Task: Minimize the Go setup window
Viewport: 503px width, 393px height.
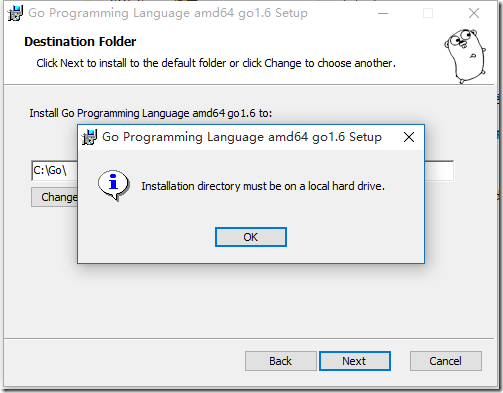Action: click(383, 13)
